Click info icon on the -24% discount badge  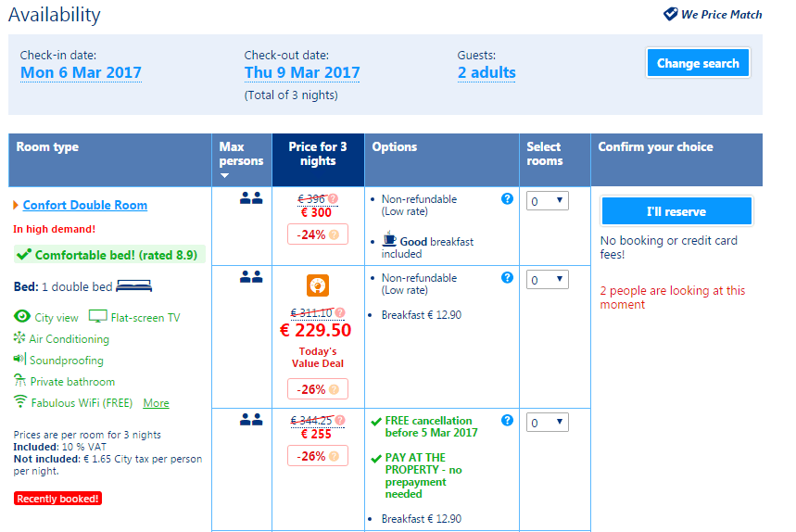click(333, 234)
